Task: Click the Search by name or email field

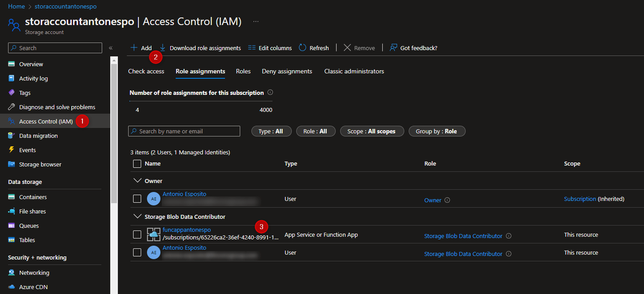Action: (x=184, y=131)
